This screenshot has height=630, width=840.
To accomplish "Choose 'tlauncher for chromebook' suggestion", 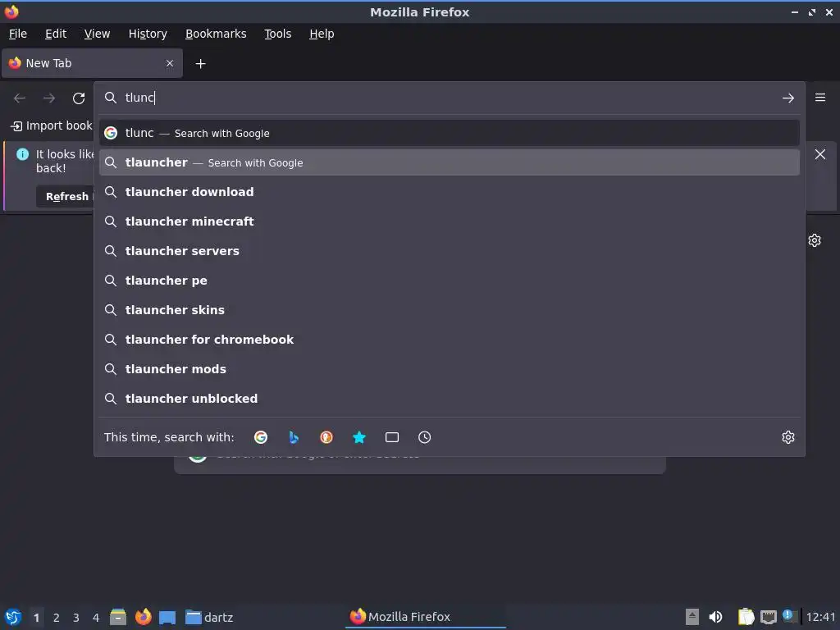I will point(449,339).
